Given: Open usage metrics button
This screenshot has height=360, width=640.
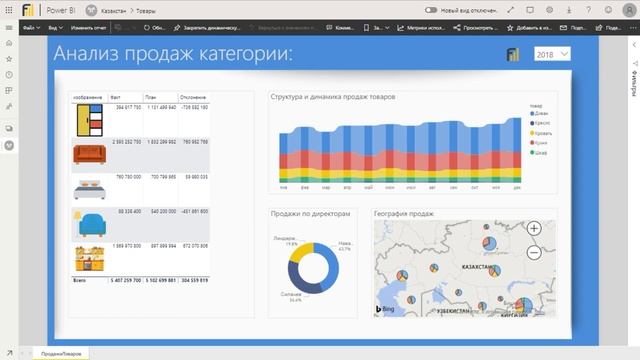Looking at the screenshot, I should pyautogui.click(x=421, y=28).
